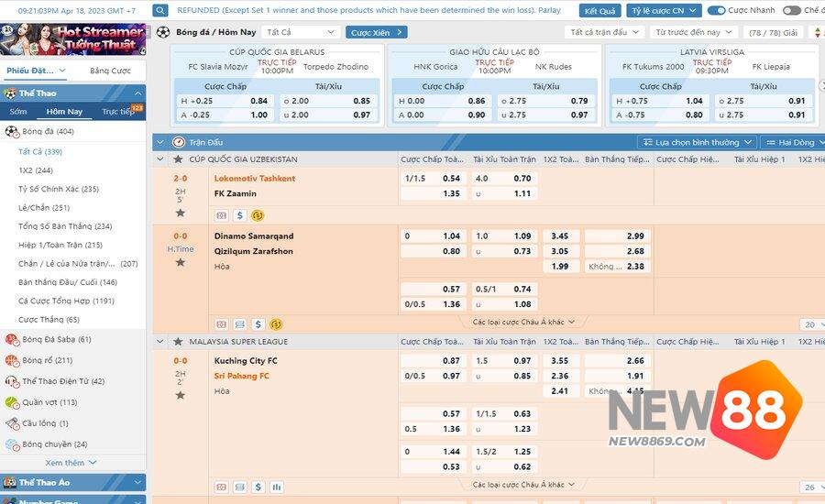Click the search magnifier icon in top bar
825x504 pixels.
click(160, 11)
